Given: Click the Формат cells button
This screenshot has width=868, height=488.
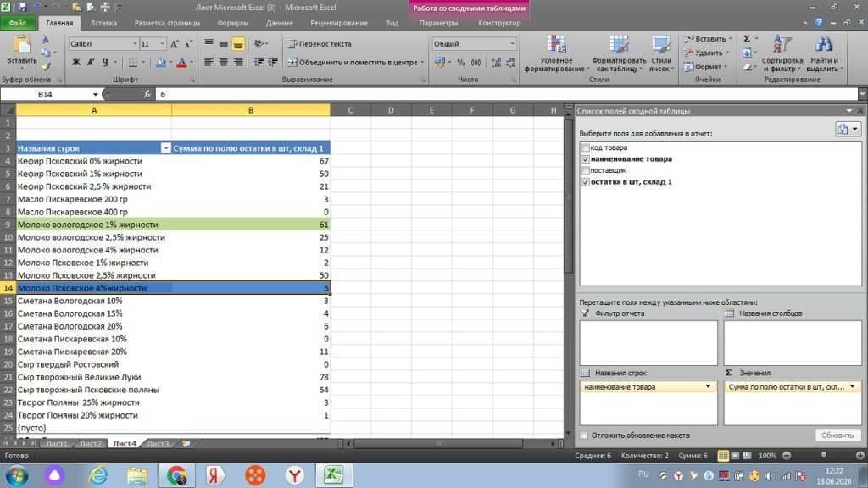Looking at the screenshot, I should point(704,67).
